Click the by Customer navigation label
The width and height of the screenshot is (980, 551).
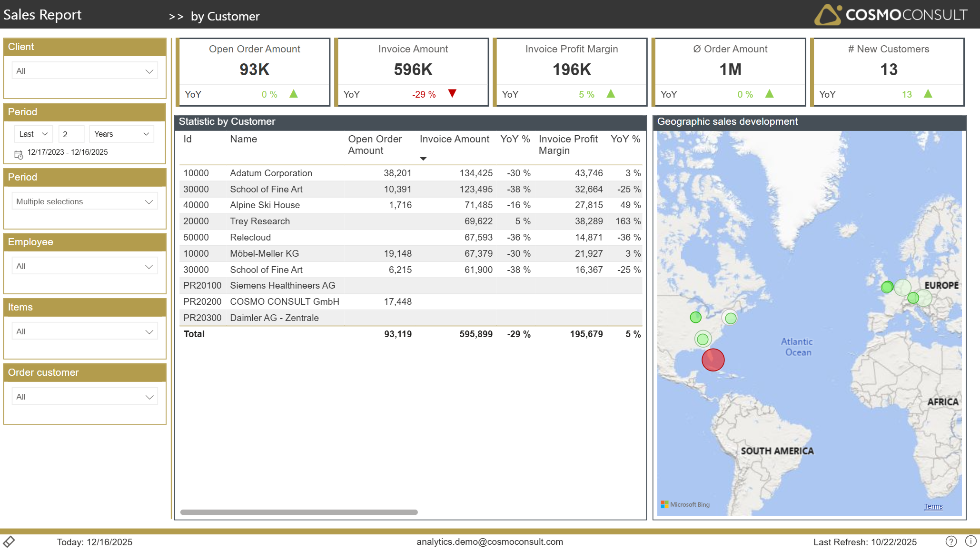(x=225, y=16)
